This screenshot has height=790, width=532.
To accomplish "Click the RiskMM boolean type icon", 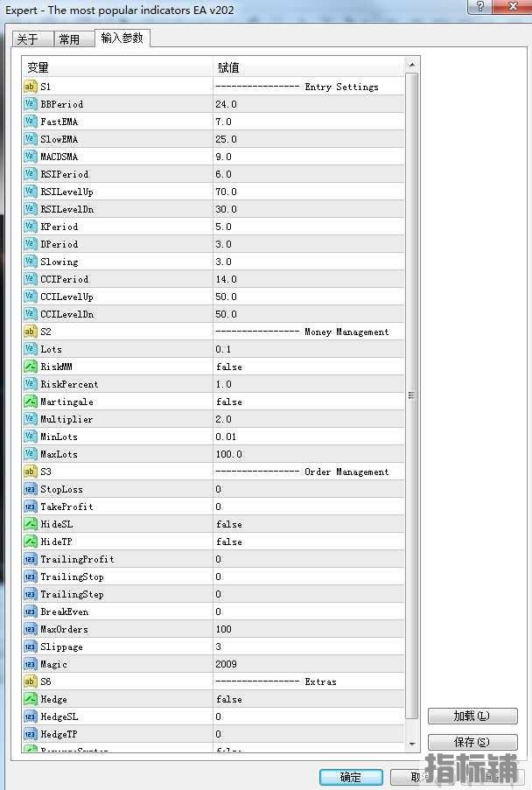I will point(31,367).
